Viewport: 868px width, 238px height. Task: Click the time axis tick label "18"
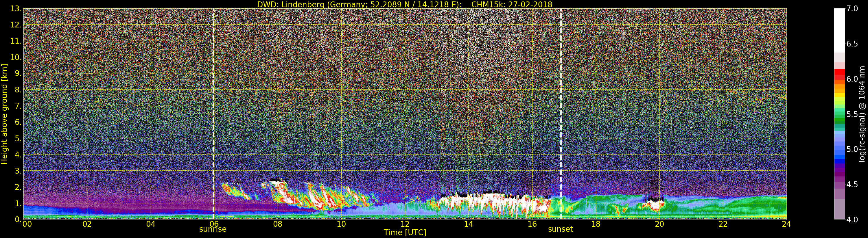[596, 224]
